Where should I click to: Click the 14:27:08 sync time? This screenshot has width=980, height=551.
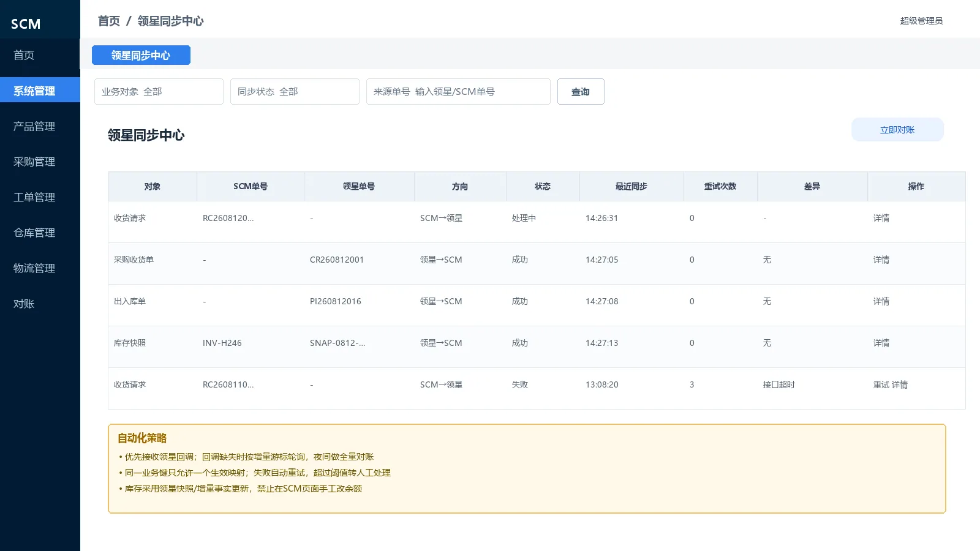601,301
